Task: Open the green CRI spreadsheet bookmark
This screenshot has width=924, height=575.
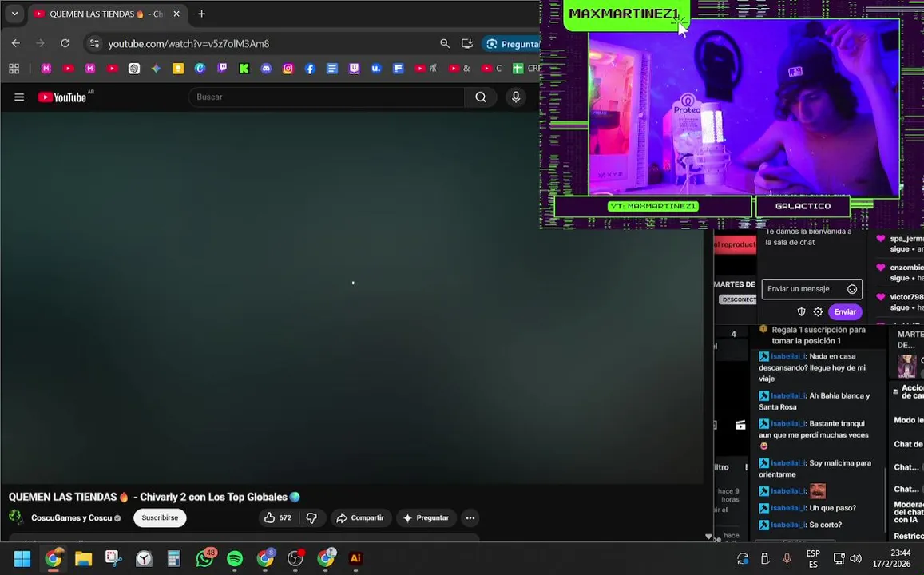Action: [x=525, y=69]
